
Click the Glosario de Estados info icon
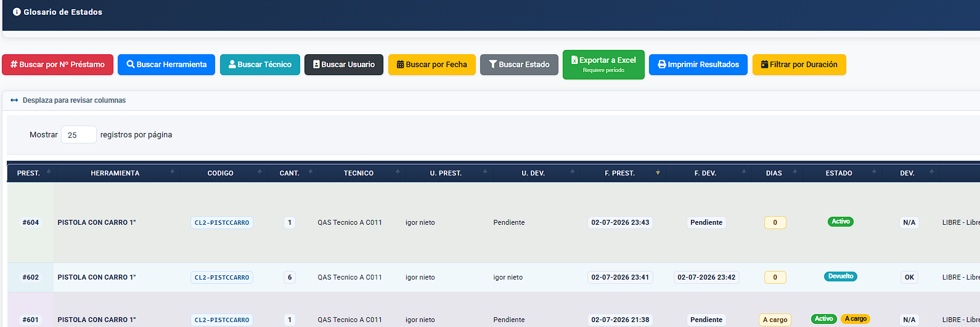click(17, 12)
